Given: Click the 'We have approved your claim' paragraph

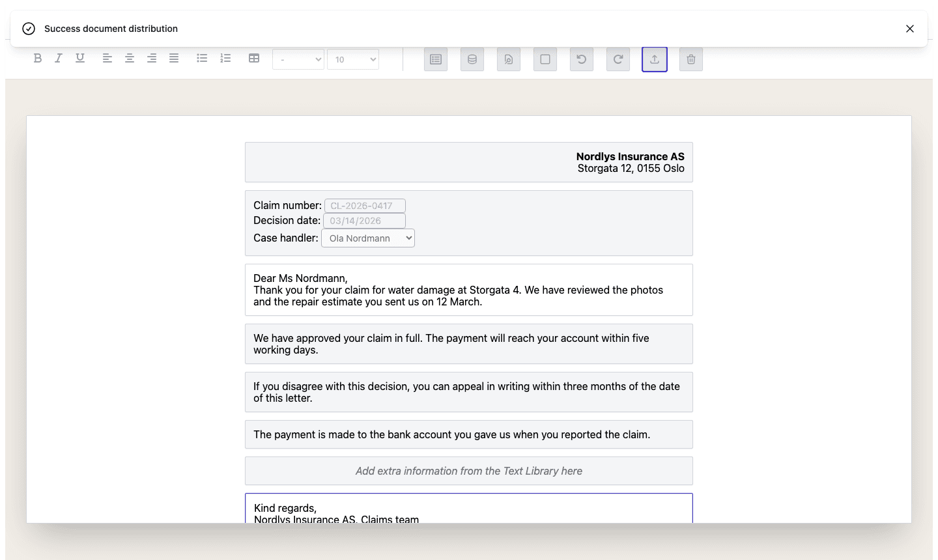Looking at the screenshot, I should (469, 344).
